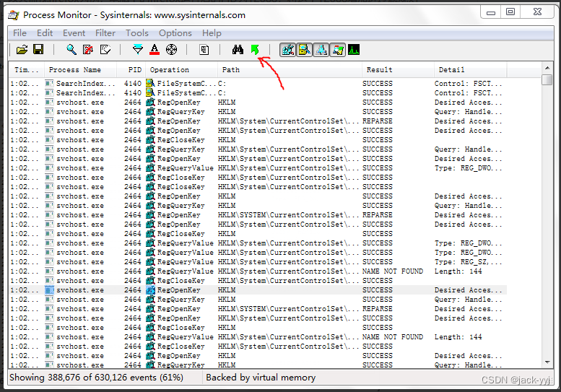The image size is (561, 392).
Task: Toggle Show Network Activity button
Action: click(321, 50)
